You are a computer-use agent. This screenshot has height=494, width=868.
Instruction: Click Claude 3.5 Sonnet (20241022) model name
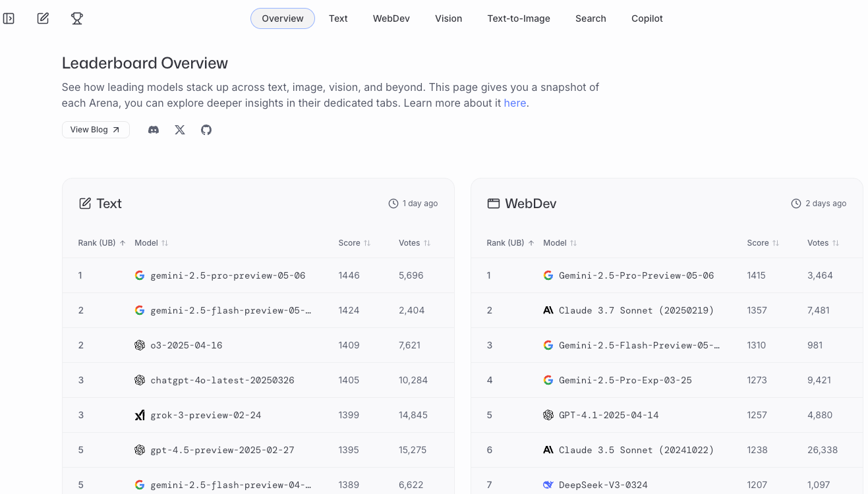tap(636, 450)
